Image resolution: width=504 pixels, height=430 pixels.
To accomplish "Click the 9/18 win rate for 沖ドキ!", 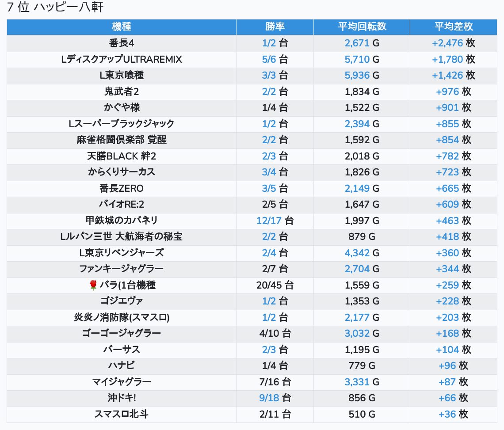I will tap(269, 398).
